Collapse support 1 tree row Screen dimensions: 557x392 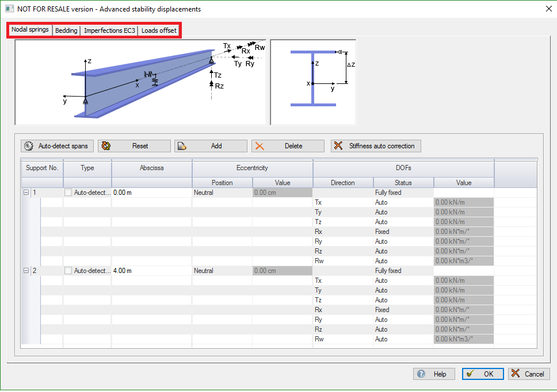click(x=26, y=193)
